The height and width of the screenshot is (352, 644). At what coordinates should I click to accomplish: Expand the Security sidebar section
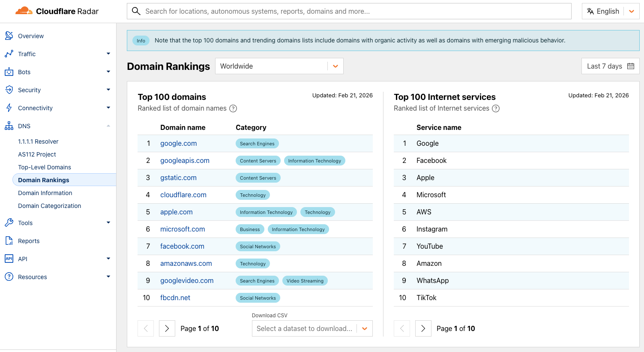[108, 90]
